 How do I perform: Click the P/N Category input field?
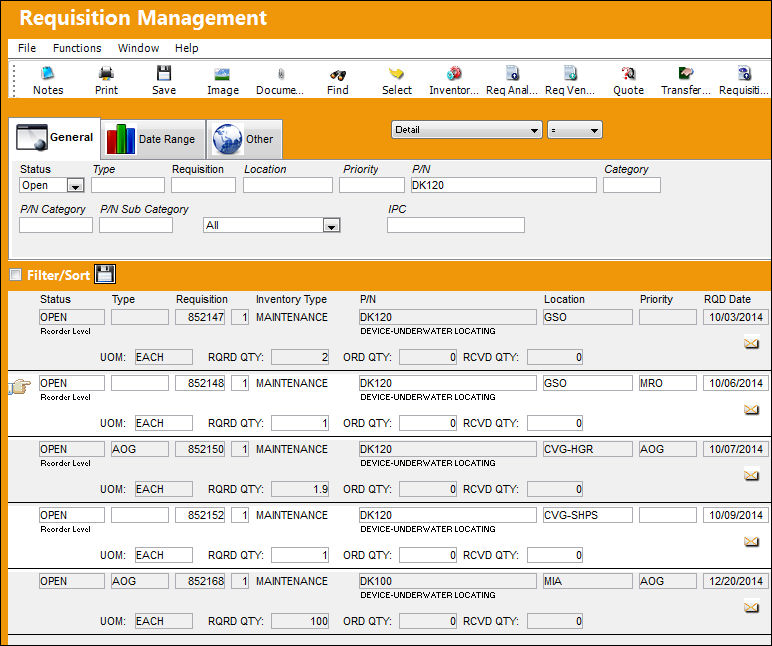click(56, 225)
